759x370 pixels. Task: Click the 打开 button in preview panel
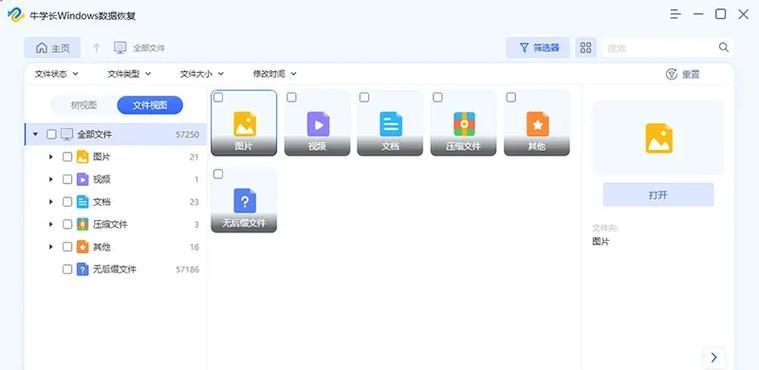pyautogui.click(x=658, y=195)
